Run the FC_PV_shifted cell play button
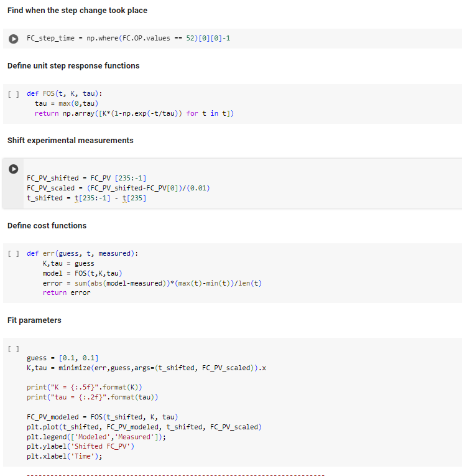Viewport: 462px width, 476px height. pyautogui.click(x=13, y=169)
